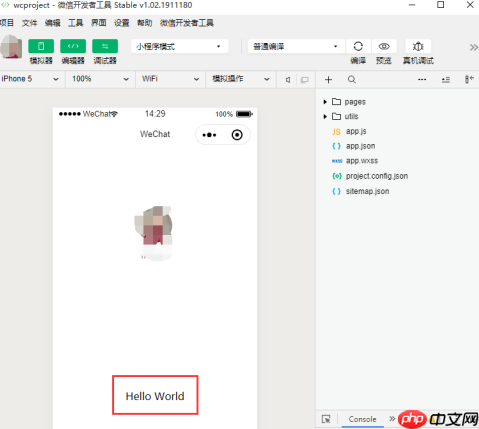Click the detach simulator window icon

[x=304, y=80]
